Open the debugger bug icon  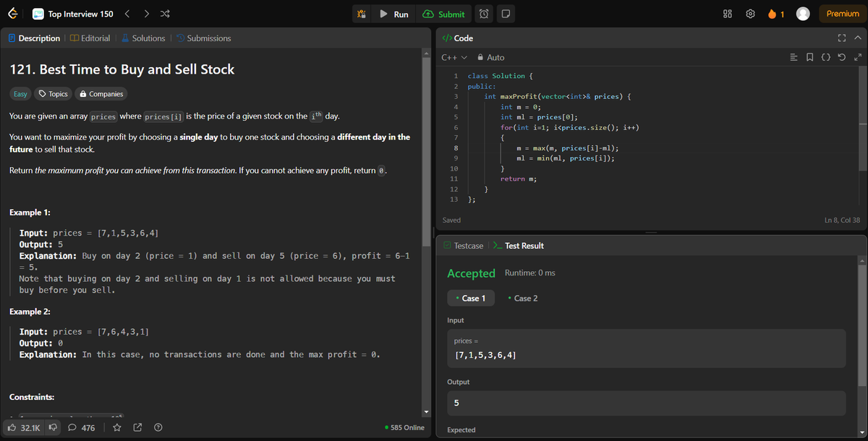(x=363, y=14)
